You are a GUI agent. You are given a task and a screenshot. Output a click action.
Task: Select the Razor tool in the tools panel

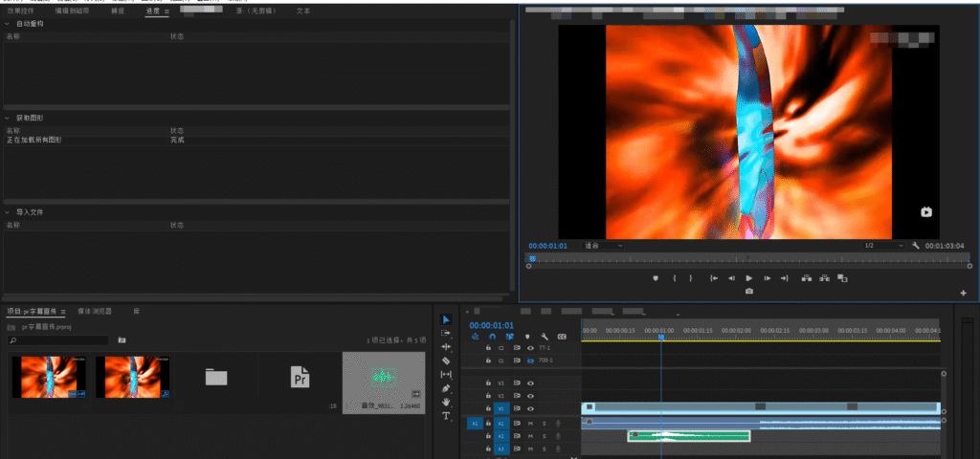[446, 361]
